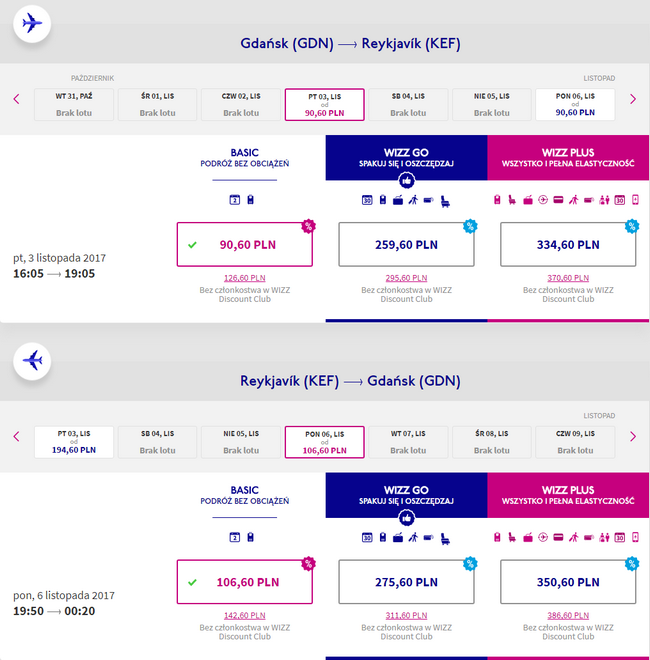This screenshot has width=650, height=660.
Task: Show later outbound dates with right arrow
Action: pos(632,99)
